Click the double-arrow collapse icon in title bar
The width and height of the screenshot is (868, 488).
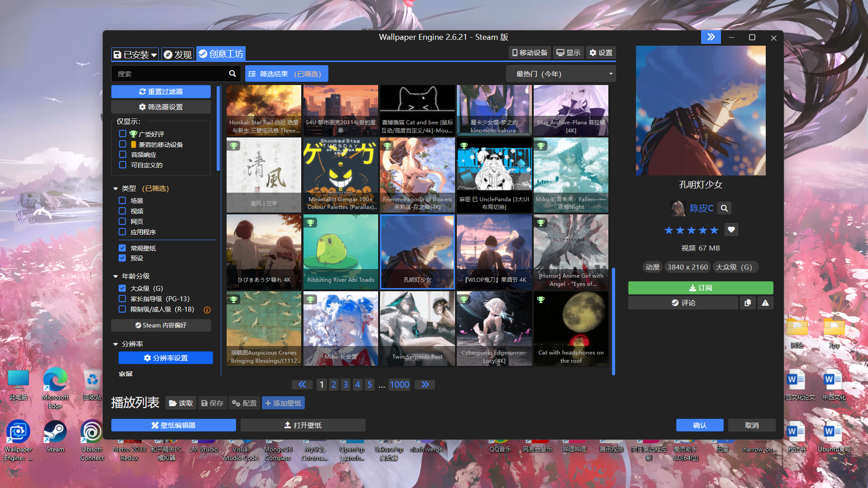click(711, 37)
